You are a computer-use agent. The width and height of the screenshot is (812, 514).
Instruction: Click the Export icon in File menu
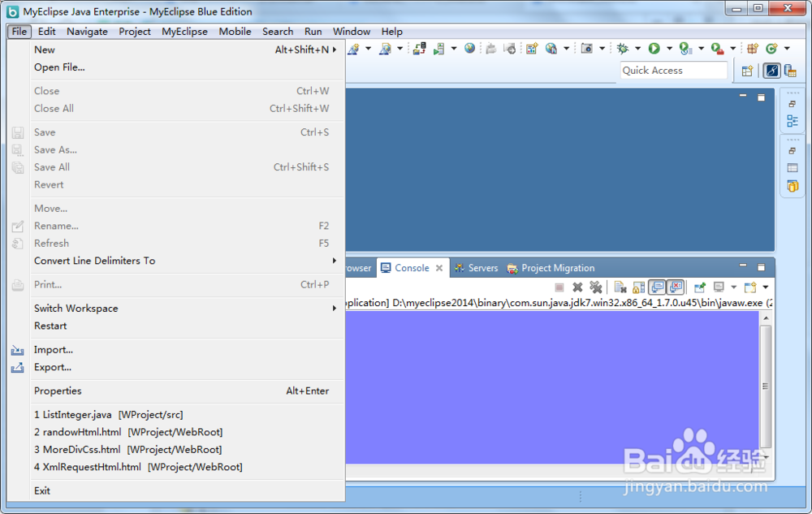(x=18, y=368)
